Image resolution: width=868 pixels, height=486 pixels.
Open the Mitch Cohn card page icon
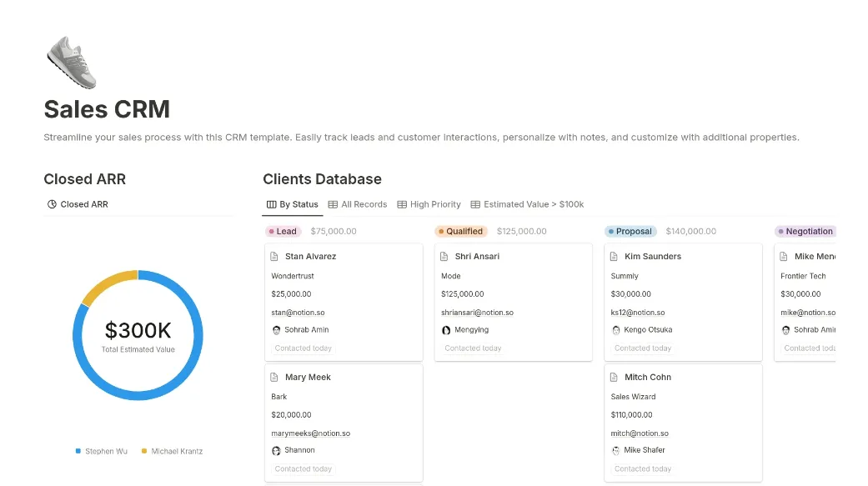pyautogui.click(x=614, y=377)
